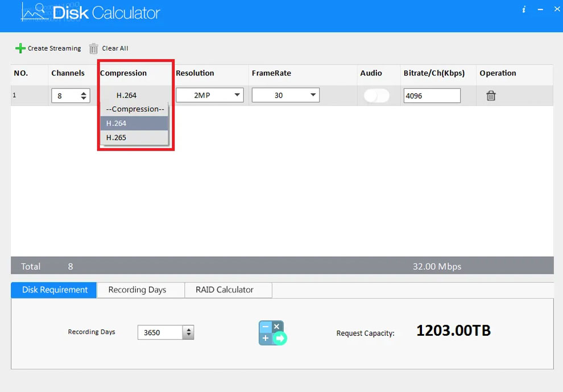Click the Audio column header

371,73
